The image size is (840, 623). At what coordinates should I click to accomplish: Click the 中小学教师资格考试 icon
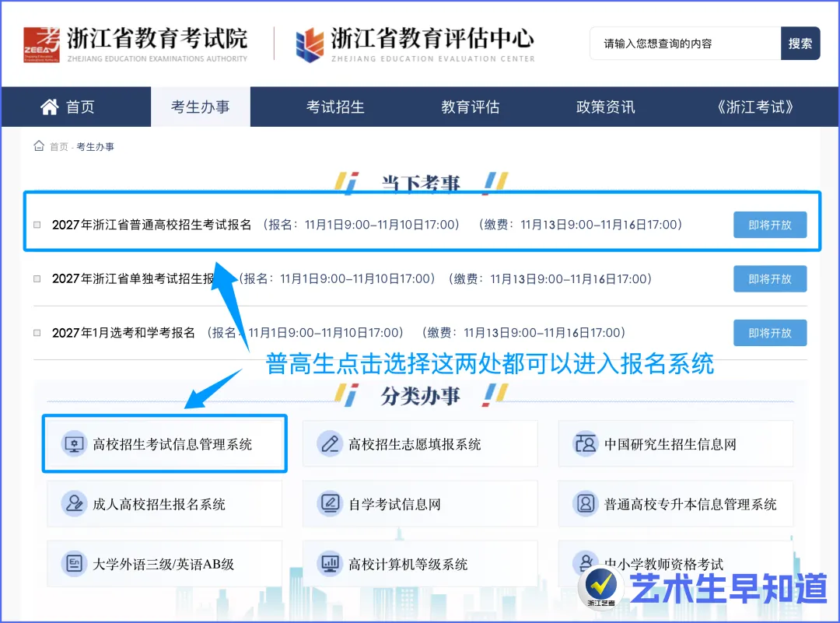click(x=585, y=562)
